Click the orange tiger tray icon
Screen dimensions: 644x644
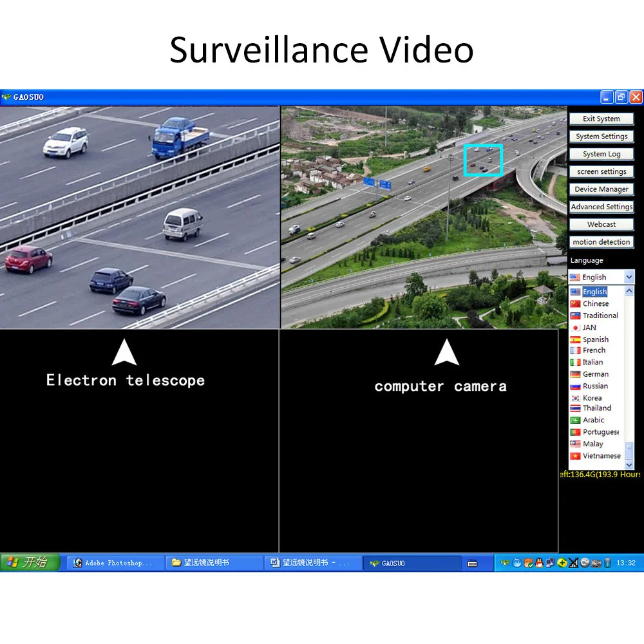tap(528, 563)
